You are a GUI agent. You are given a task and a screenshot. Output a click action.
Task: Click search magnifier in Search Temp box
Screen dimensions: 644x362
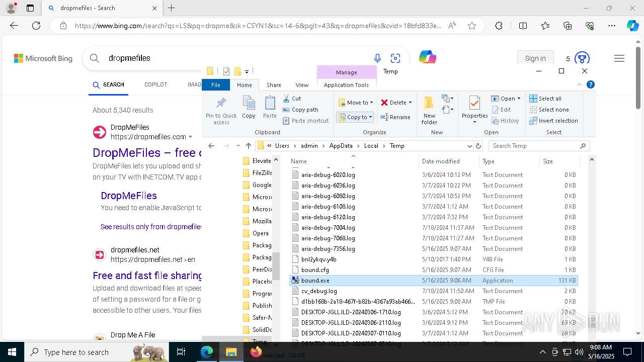583,146
